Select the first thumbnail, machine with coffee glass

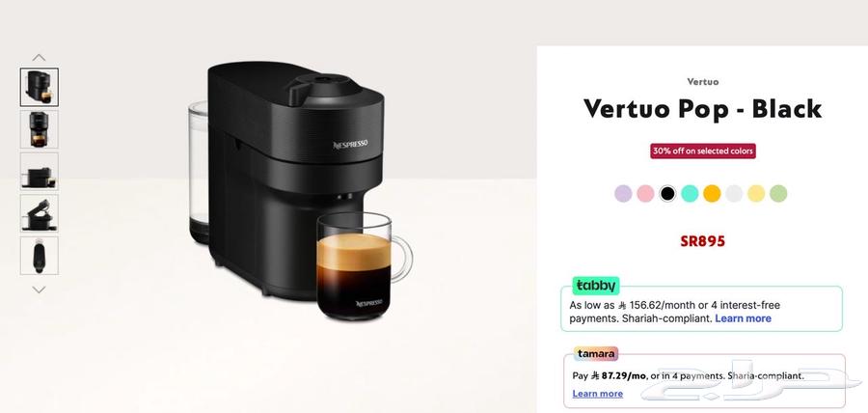click(x=40, y=88)
